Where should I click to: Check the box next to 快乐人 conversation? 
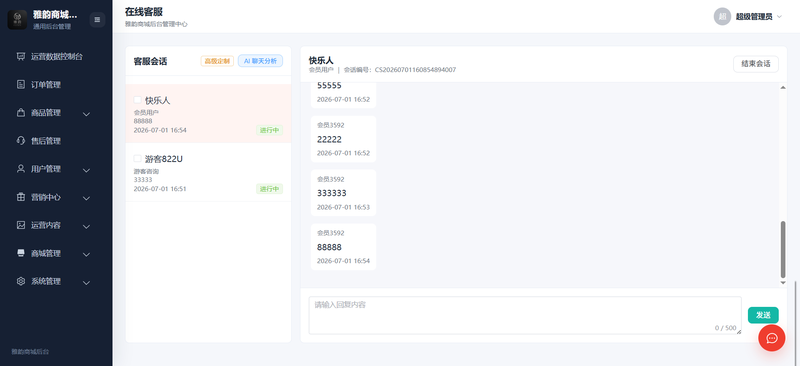pyautogui.click(x=137, y=100)
